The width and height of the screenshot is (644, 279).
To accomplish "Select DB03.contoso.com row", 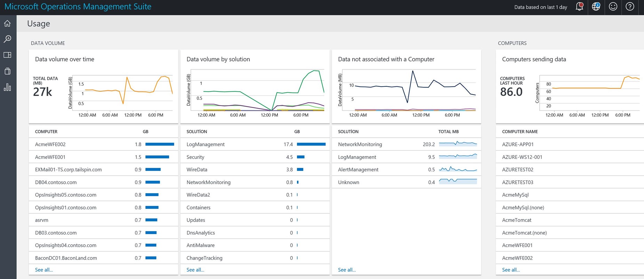I will coord(103,232).
